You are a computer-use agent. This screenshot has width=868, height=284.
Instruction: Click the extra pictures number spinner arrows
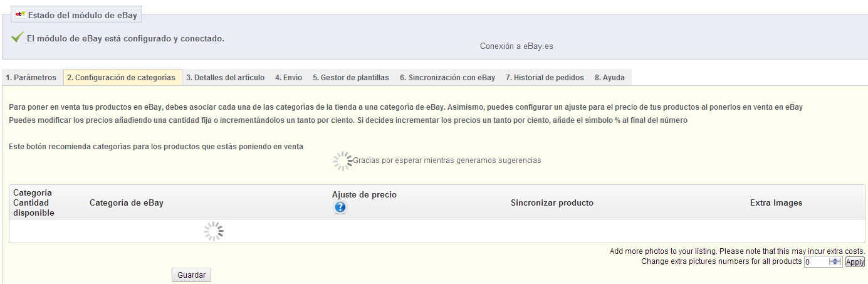[835, 262]
